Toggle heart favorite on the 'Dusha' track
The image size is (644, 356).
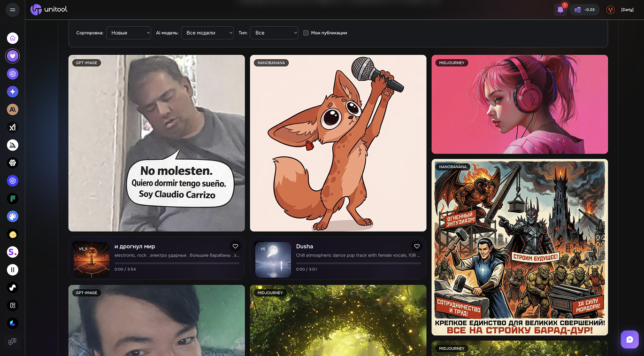(x=417, y=246)
